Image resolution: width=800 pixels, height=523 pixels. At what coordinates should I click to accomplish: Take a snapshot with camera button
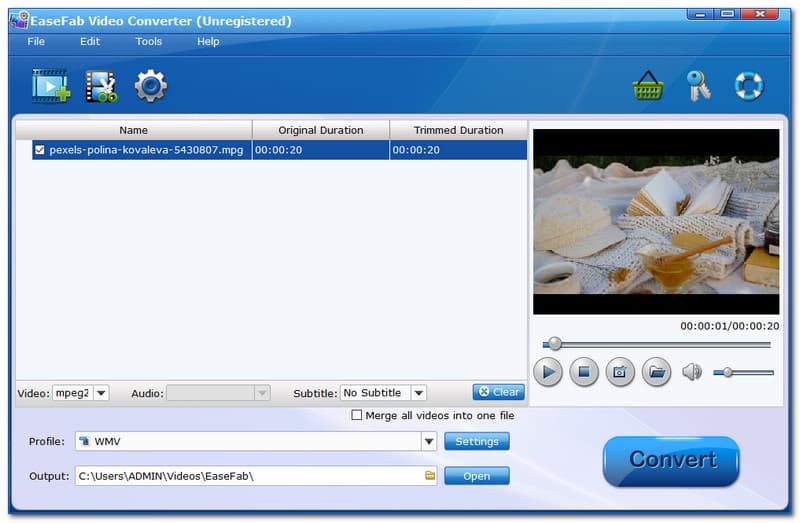(x=620, y=372)
